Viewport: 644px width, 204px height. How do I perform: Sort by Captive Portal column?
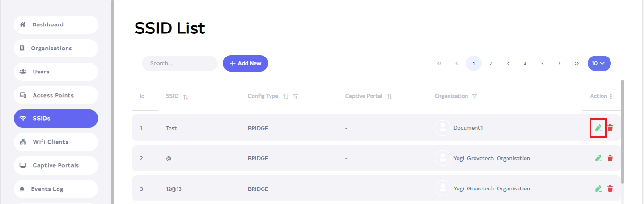pos(390,97)
